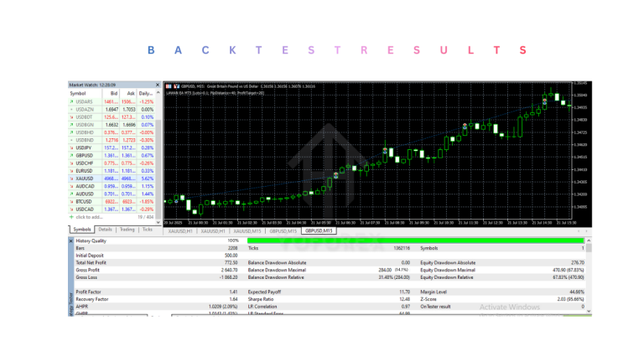Image resolution: width=644 pixels, height=362 pixels.
Task: Sort by the Daily change column header
Action: point(146,93)
